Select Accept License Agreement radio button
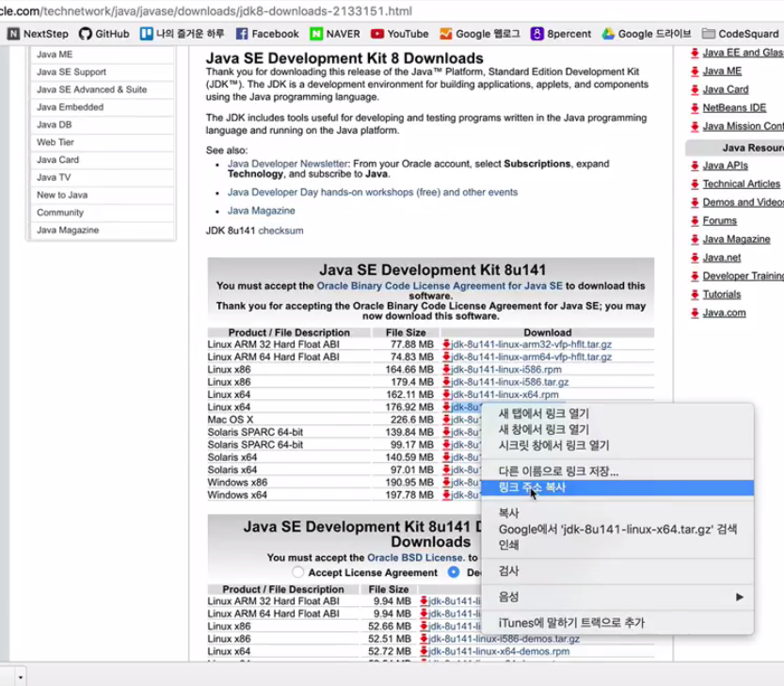 point(298,572)
